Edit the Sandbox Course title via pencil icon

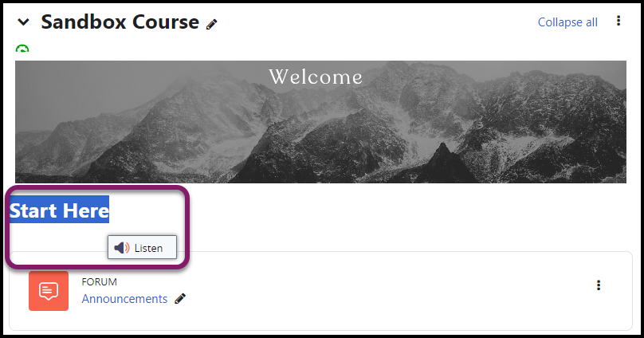click(x=211, y=25)
